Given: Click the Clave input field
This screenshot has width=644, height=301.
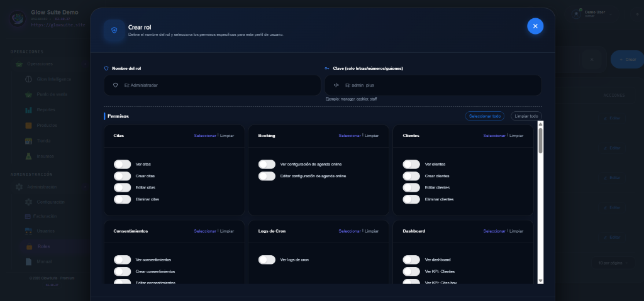Looking at the screenshot, I should click(433, 85).
